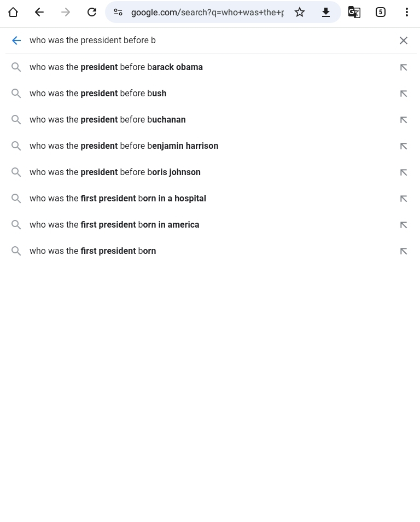Image resolution: width=420 pixels, height=522 pixels.
Task: Go back using the browser back arrow
Action: click(39, 12)
